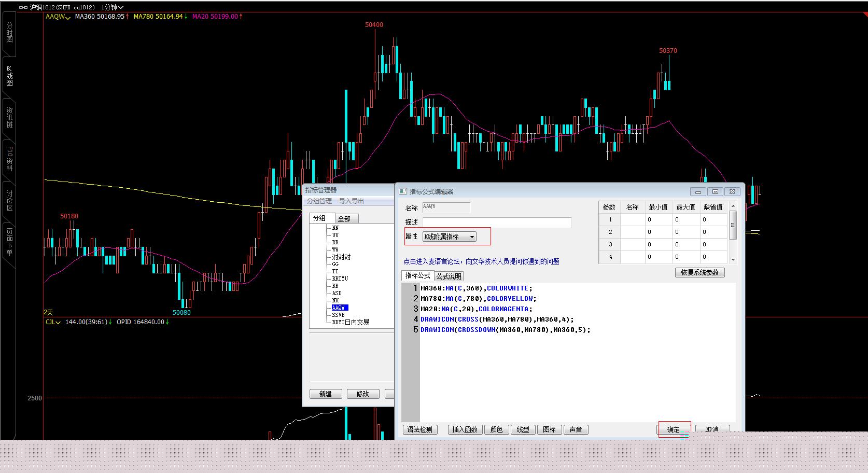Select SSVB in the indicator tree

click(338, 315)
